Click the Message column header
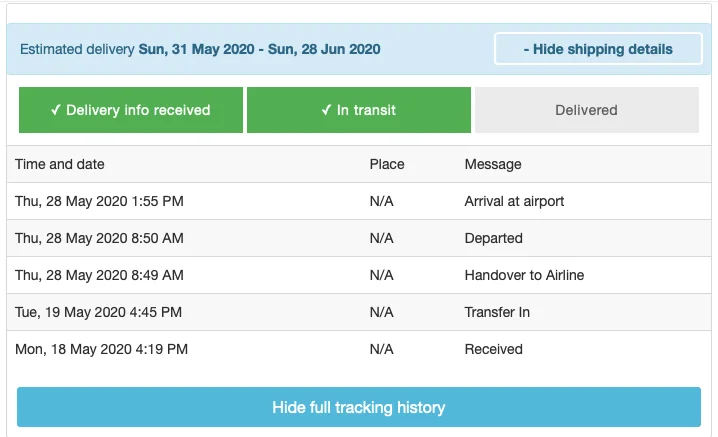This screenshot has width=718, height=437. coord(493,164)
